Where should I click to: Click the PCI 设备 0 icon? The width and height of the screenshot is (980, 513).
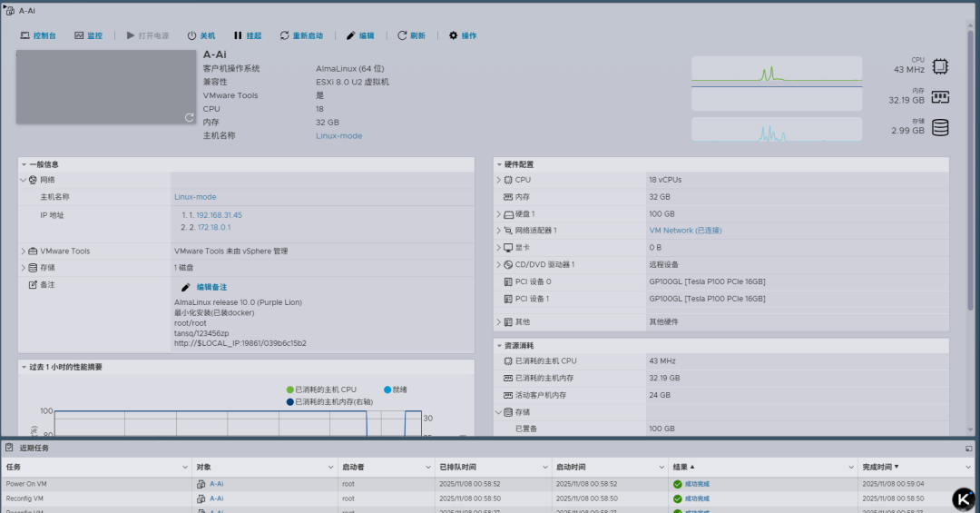click(508, 282)
